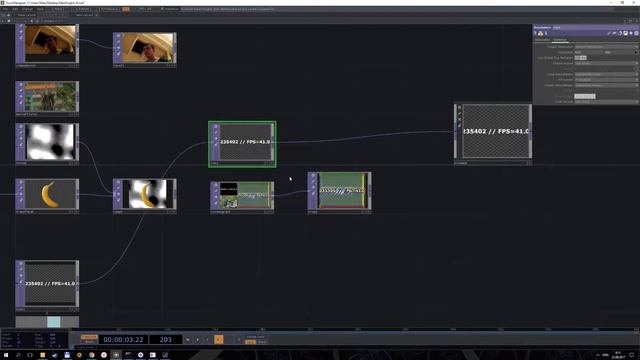The image size is (640, 360).
Task: Click the Resolution width field
Action: tap(589, 52)
